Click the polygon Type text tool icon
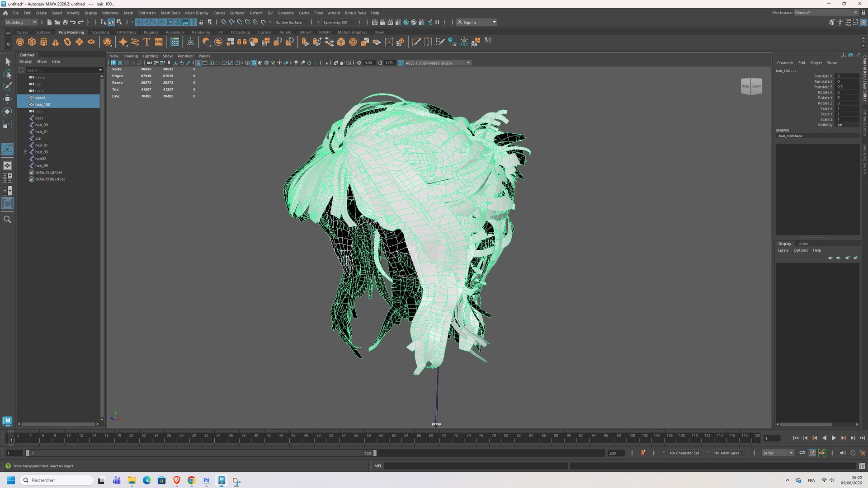Viewport: 868px width, 488px height. [146, 42]
